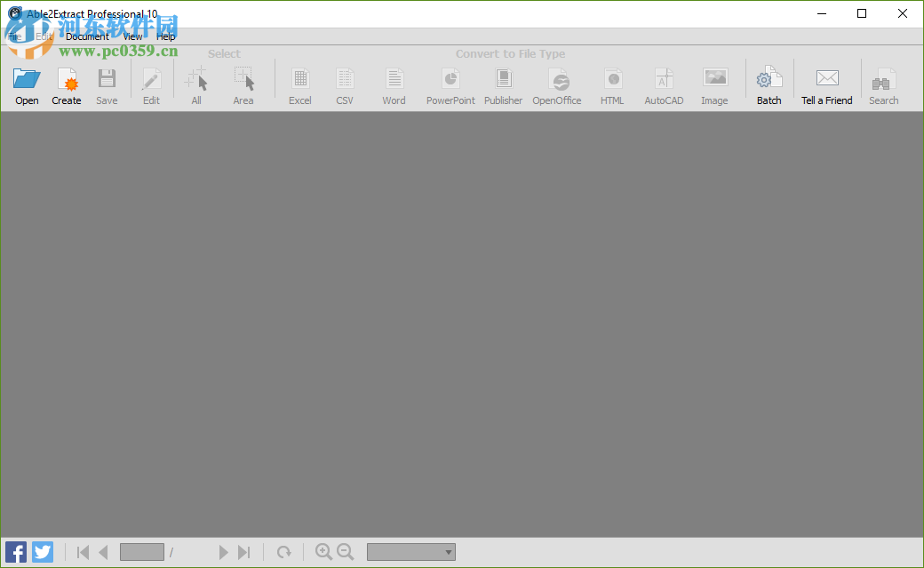Screen dimensions: 924x568
Task: Convert to Publisher format
Action: pyautogui.click(x=503, y=84)
